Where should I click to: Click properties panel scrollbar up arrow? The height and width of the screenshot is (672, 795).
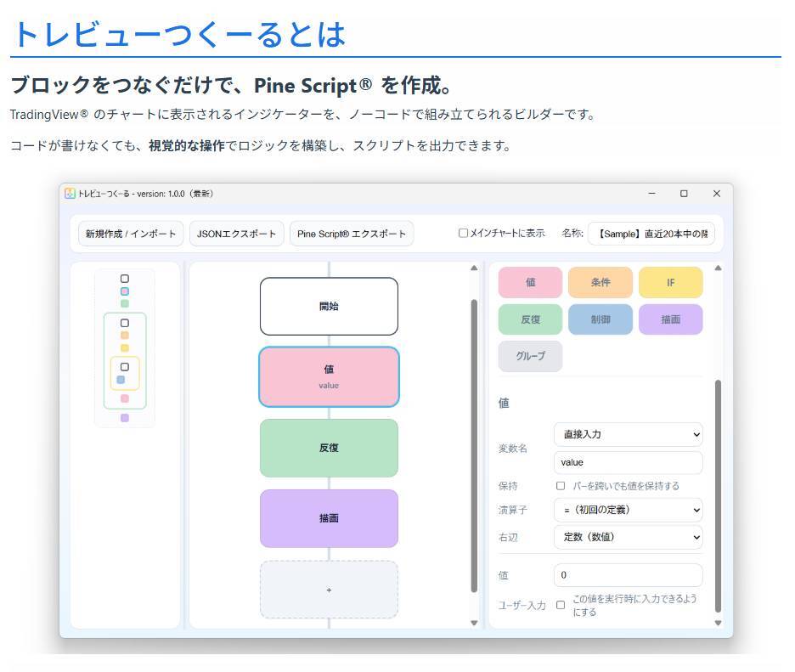coord(718,268)
